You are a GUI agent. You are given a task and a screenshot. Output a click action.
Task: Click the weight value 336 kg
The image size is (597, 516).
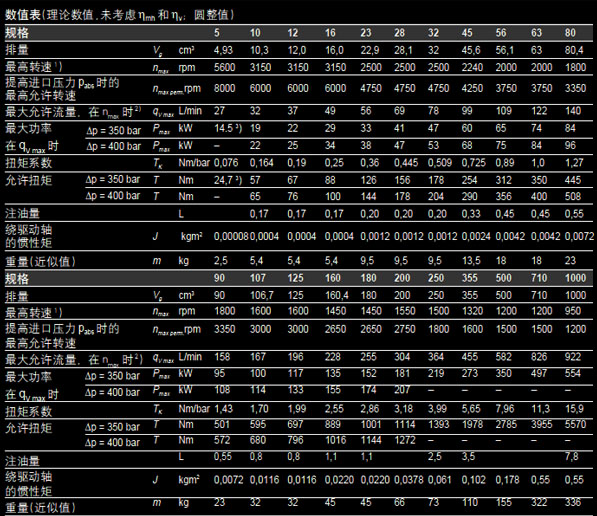[573, 502]
